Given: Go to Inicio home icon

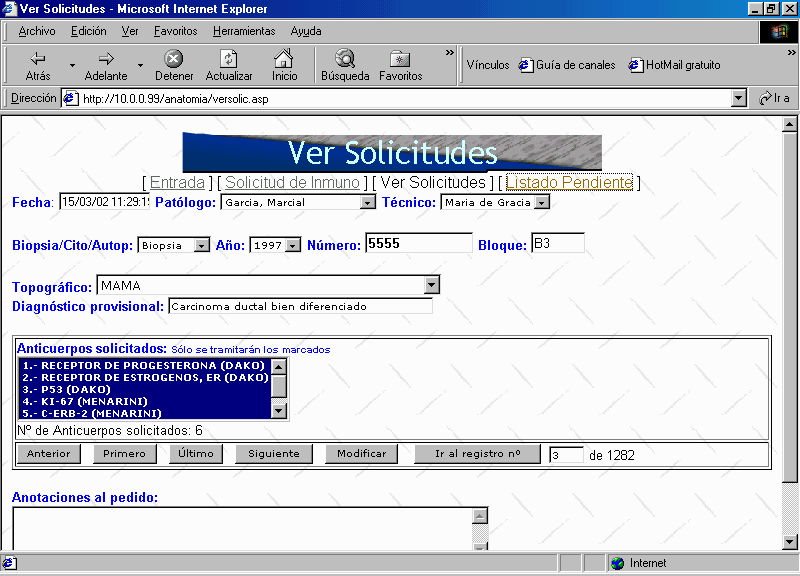Looking at the screenshot, I should [284, 59].
